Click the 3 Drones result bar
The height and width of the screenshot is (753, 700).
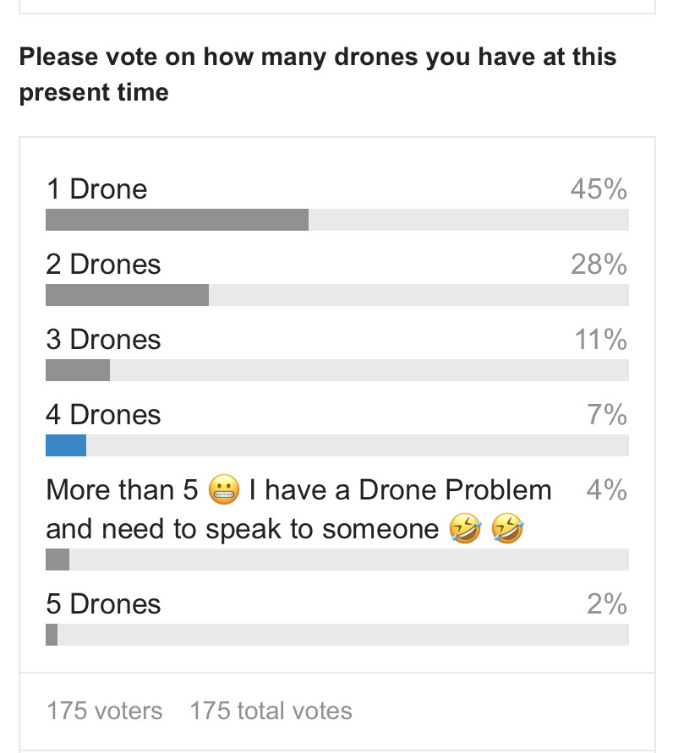(x=78, y=370)
